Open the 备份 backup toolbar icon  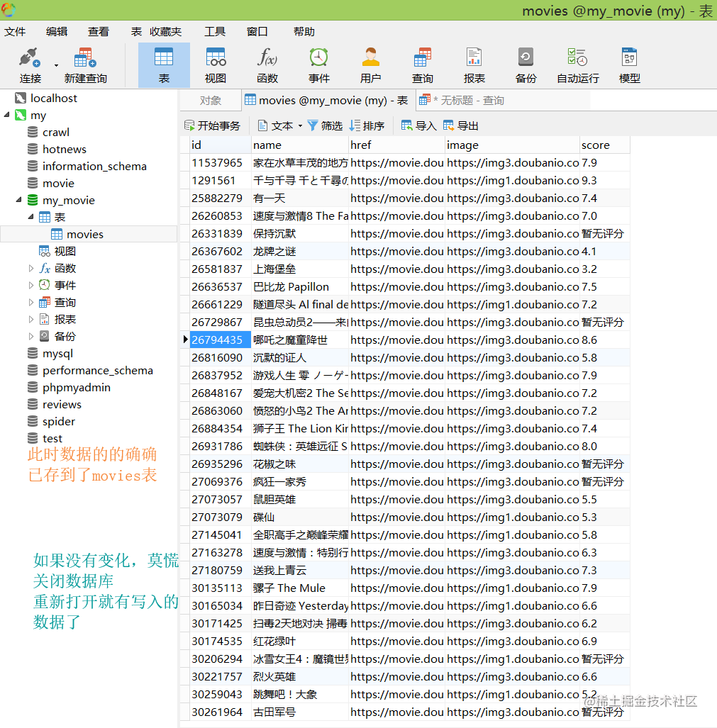(526, 65)
